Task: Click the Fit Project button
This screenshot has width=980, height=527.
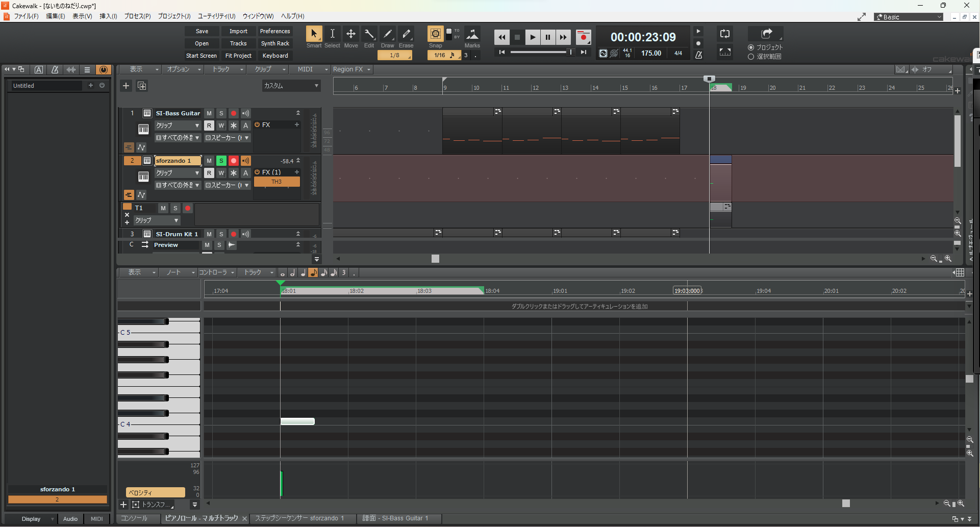Action: (x=238, y=56)
